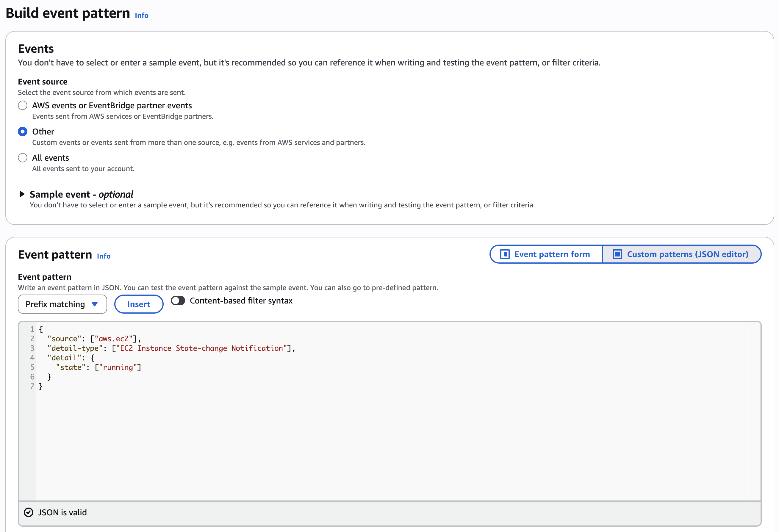The width and height of the screenshot is (779, 532).
Task: Click the Event pattern form panel icon
Action: pos(505,254)
